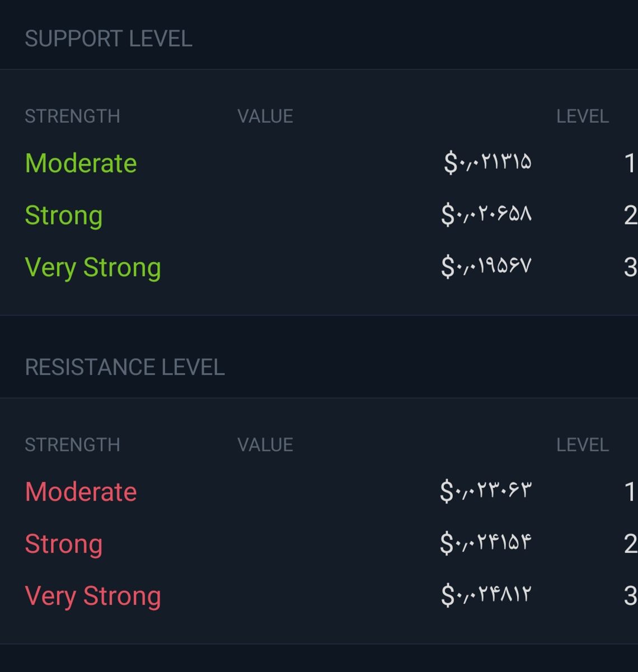Click STRENGTH column header in support table
Image resolution: width=638 pixels, height=672 pixels.
[x=72, y=116]
